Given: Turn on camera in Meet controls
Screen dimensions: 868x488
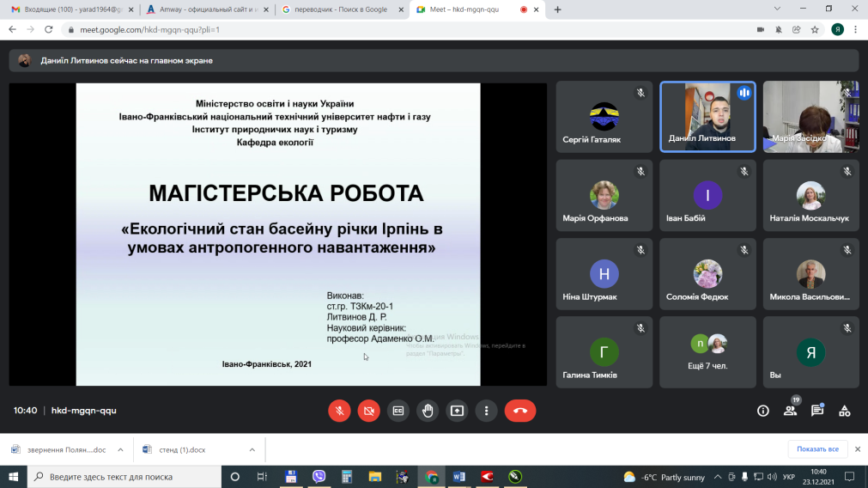Looking at the screenshot, I should point(368,411).
